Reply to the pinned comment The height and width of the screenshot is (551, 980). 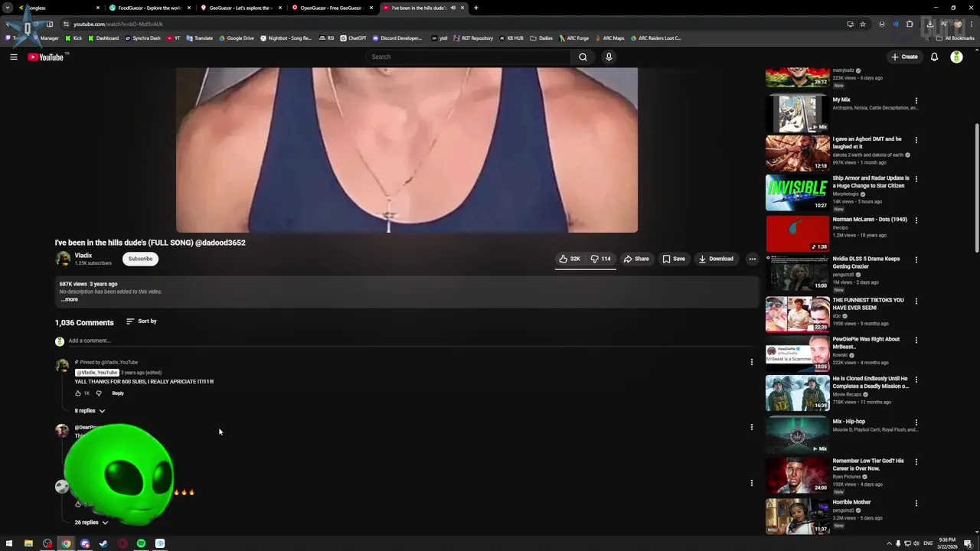118,393
